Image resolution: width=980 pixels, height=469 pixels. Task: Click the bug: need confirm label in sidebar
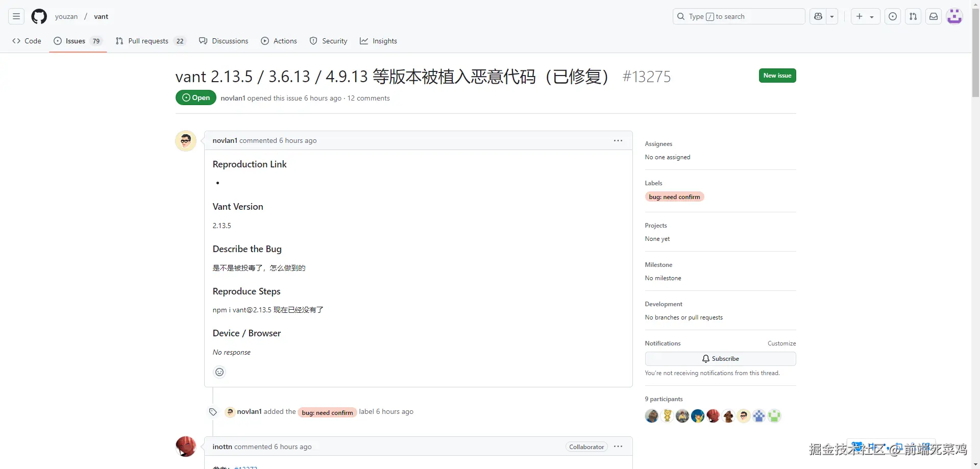(x=674, y=197)
